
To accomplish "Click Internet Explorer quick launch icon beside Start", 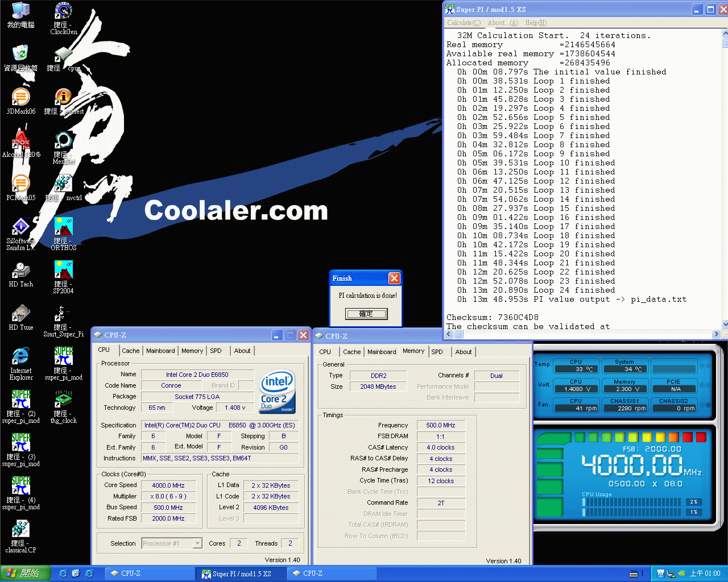I will click(x=63, y=573).
